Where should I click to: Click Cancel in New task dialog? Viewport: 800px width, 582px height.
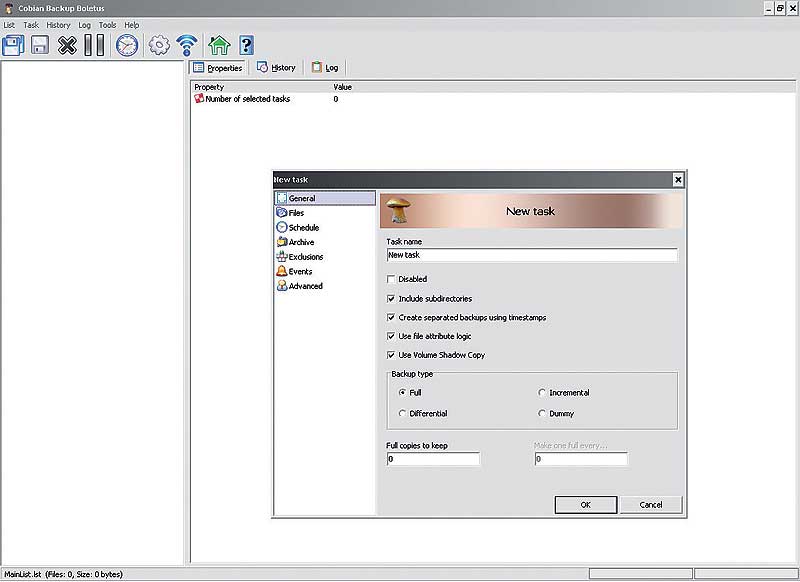click(x=651, y=505)
